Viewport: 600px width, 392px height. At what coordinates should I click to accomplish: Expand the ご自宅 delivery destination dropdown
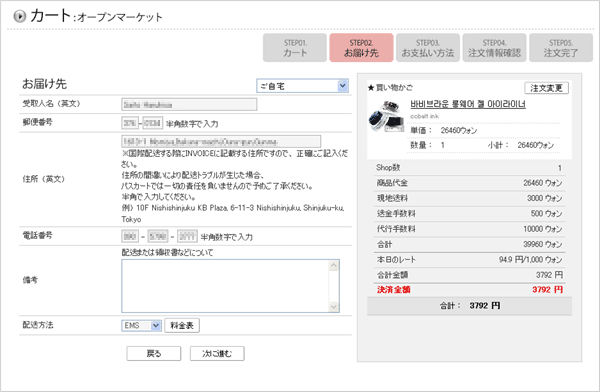(302, 86)
